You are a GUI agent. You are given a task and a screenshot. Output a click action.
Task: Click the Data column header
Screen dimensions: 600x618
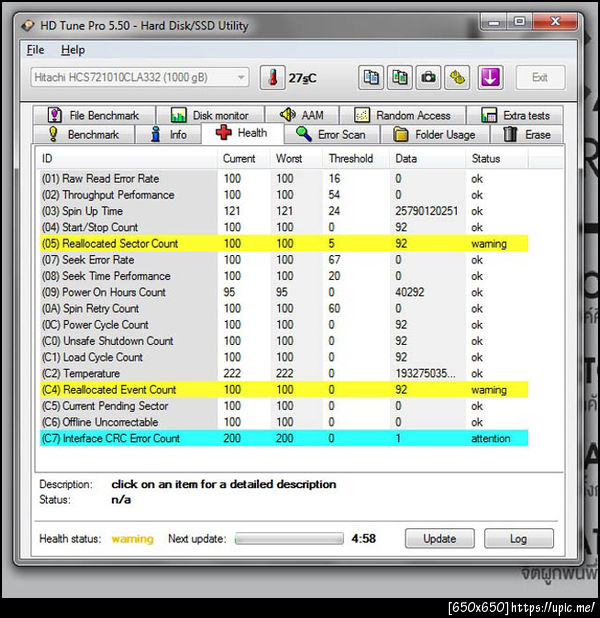(428, 158)
